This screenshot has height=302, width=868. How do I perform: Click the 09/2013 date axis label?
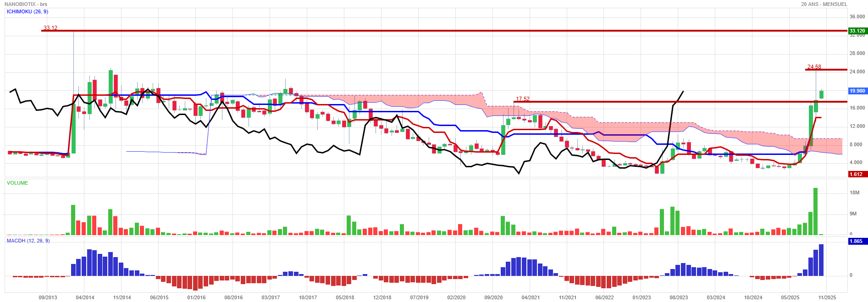(48, 297)
